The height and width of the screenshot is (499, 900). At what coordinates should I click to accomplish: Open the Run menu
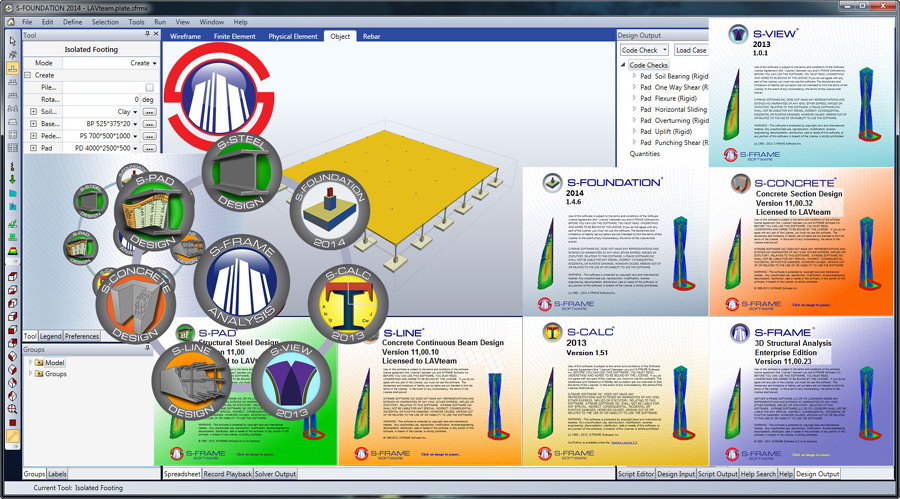tap(160, 22)
